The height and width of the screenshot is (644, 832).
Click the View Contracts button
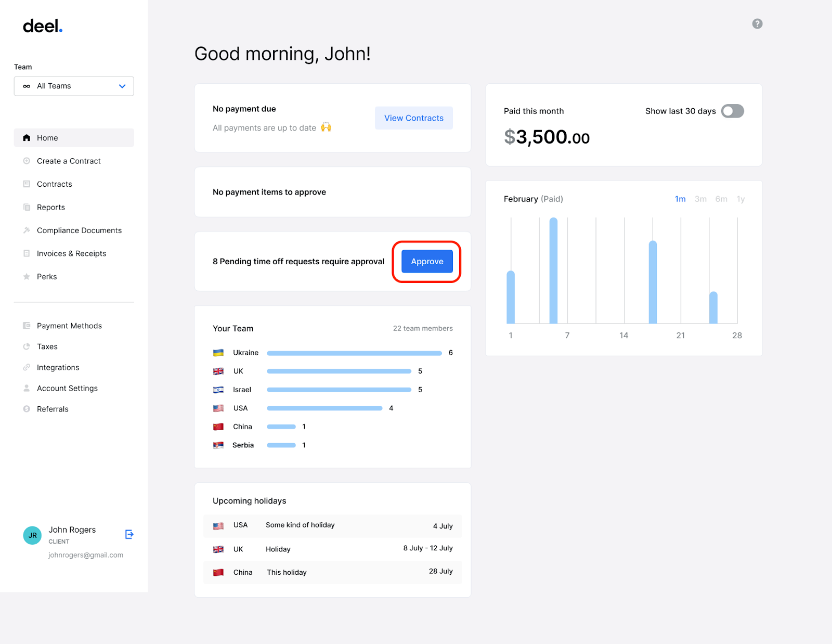tap(413, 118)
